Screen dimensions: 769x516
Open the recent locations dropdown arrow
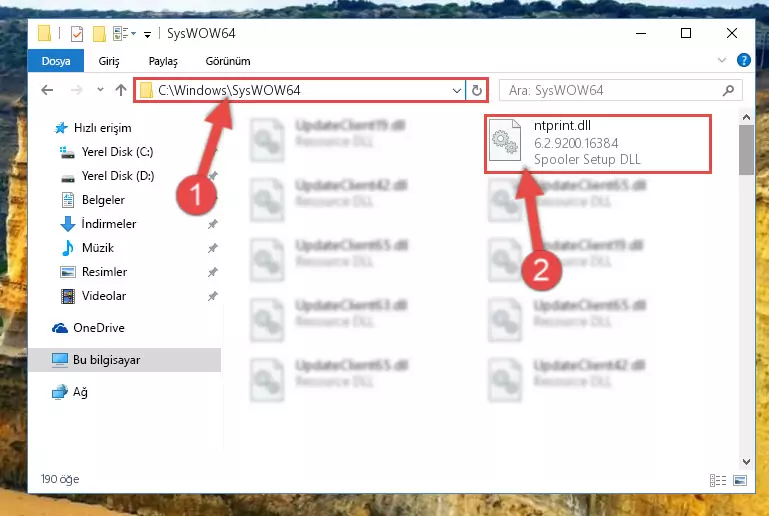[x=101, y=90]
